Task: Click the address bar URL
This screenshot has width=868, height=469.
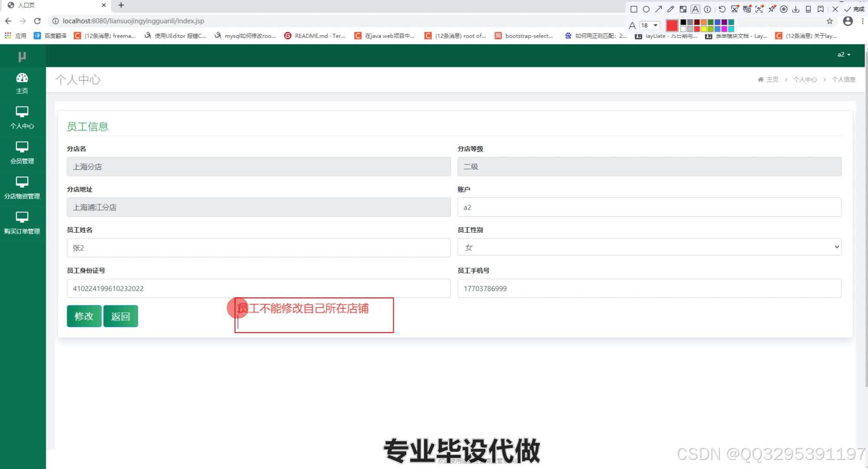Action: (133, 21)
